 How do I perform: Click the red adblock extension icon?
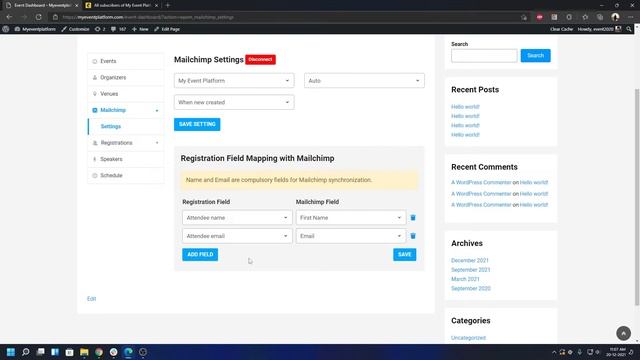click(539, 17)
